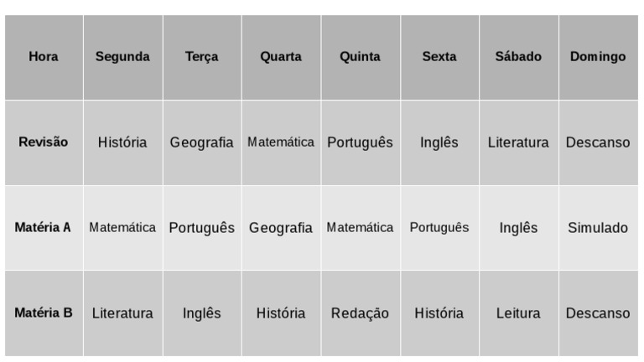Select Geografia in the Revisão row

coord(202,142)
